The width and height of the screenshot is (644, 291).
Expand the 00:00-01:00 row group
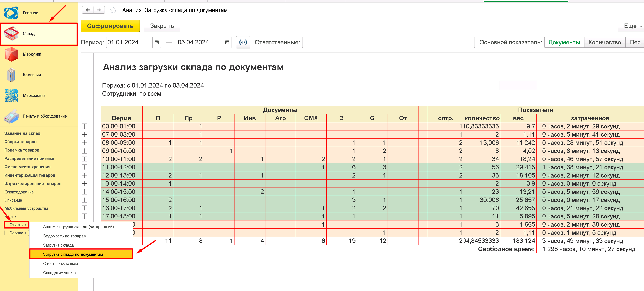pos(85,126)
